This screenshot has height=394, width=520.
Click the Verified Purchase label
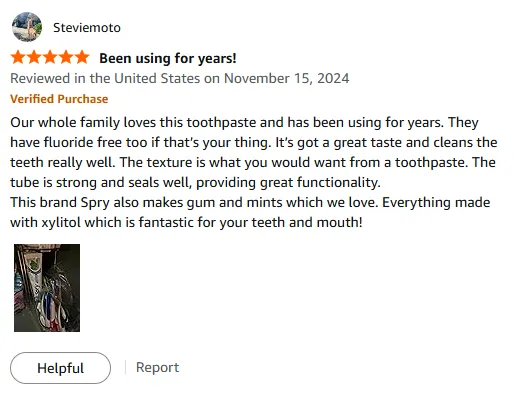point(59,99)
